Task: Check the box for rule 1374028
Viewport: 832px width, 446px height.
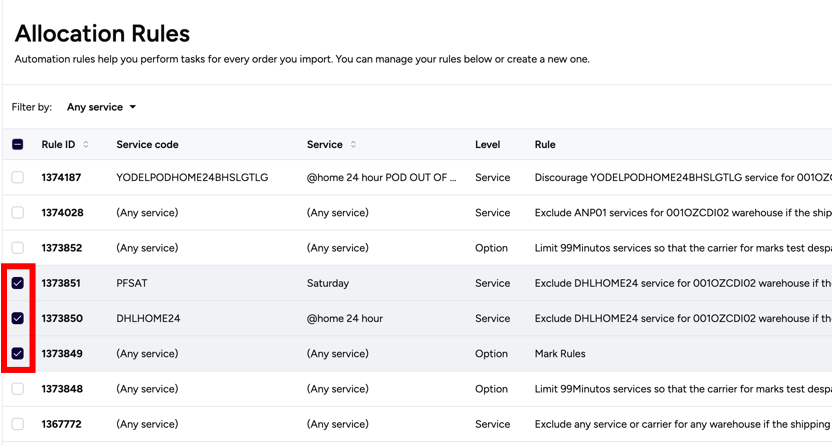Action: point(18,213)
